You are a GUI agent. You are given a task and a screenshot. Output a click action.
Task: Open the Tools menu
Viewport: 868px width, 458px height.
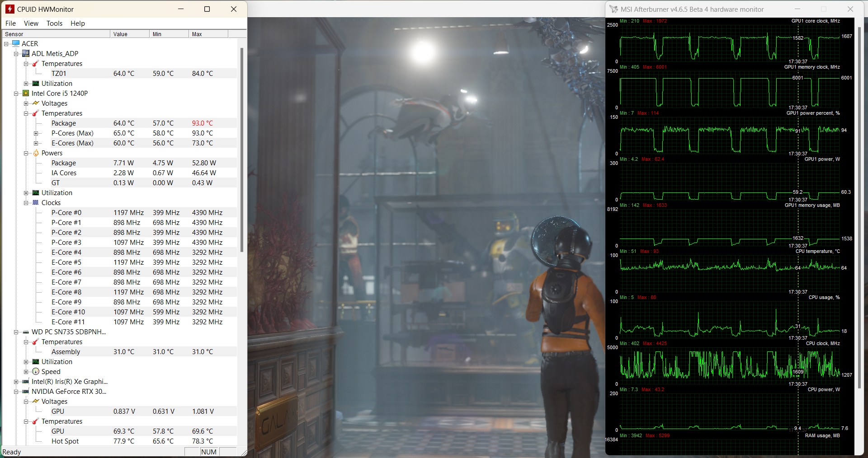click(54, 23)
